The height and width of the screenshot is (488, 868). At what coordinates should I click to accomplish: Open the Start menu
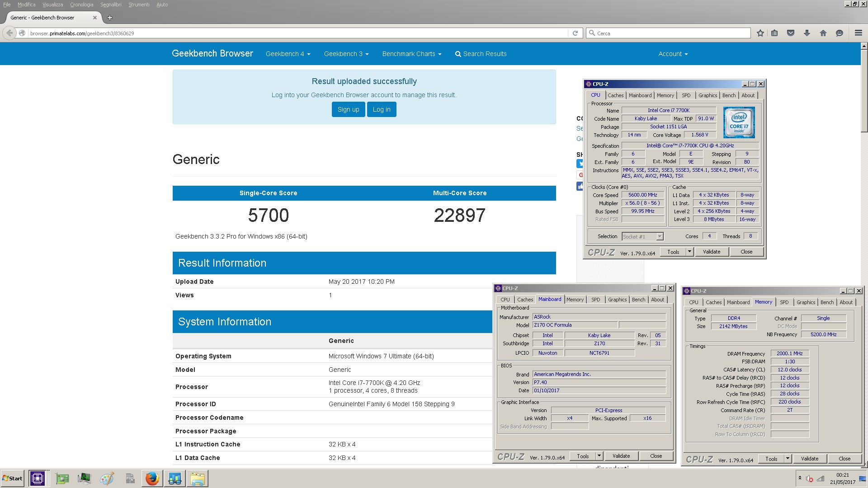click(12, 479)
